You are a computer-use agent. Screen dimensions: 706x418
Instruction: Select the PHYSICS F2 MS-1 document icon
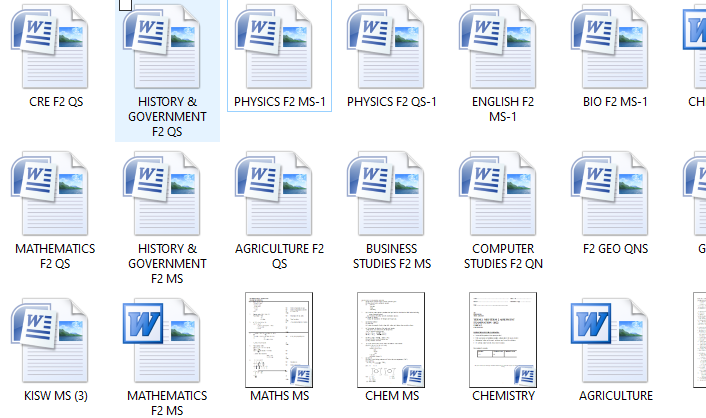(274, 46)
